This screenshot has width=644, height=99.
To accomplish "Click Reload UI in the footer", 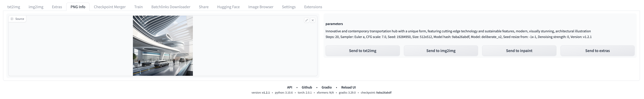I will (348, 87).
